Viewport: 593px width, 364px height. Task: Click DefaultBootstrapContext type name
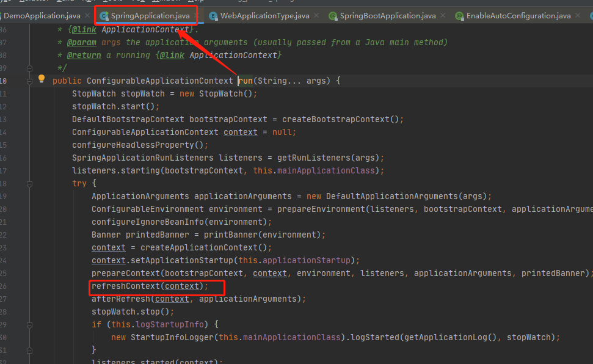128,120
